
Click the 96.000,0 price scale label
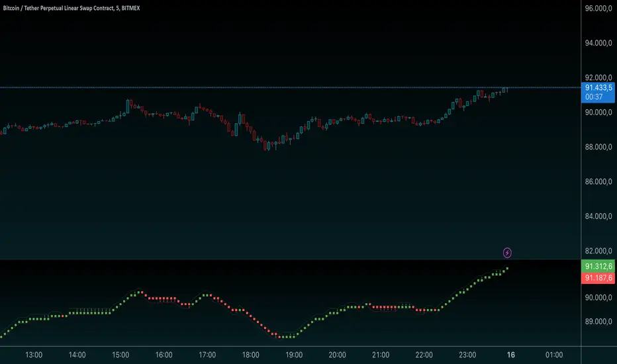[x=598, y=8]
